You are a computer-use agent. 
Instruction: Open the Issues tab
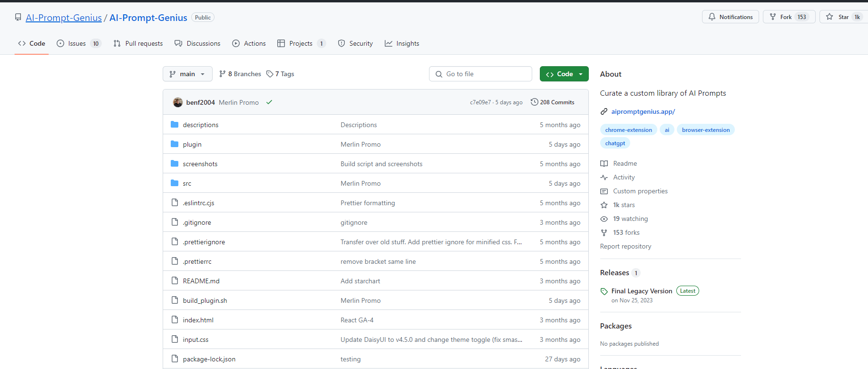click(78, 43)
